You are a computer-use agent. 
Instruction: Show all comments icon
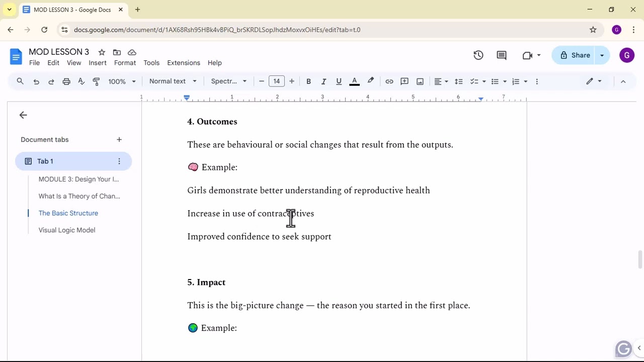(502, 55)
